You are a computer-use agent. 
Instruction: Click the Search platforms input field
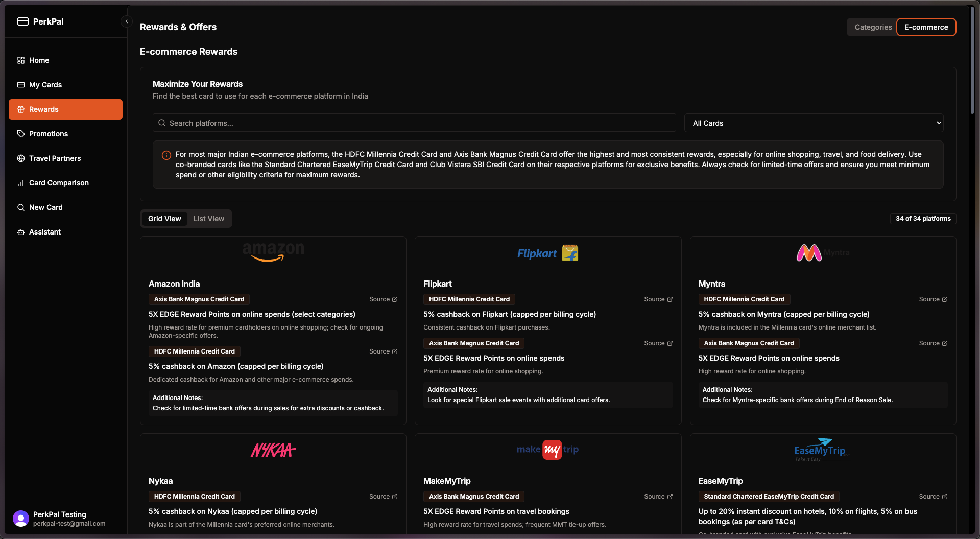coord(414,123)
